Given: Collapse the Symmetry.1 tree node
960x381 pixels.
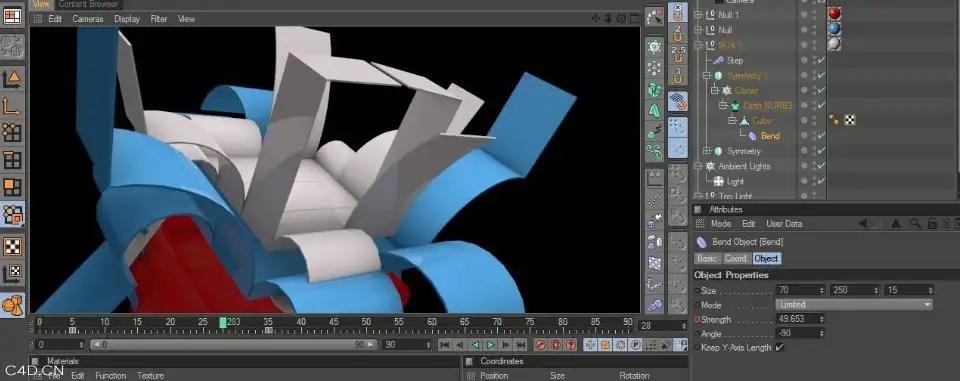Looking at the screenshot, I should coord(707,75).
